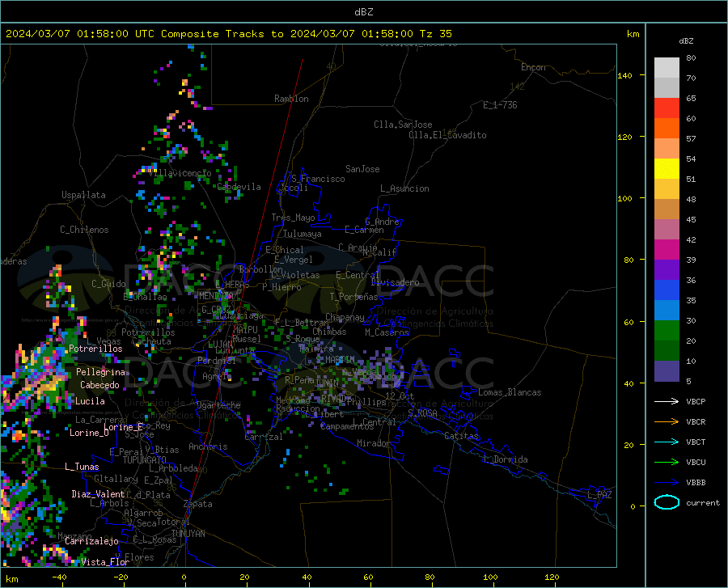
Task: Click the 'Cabecedo' map label
Action: [x=99, y=385]
